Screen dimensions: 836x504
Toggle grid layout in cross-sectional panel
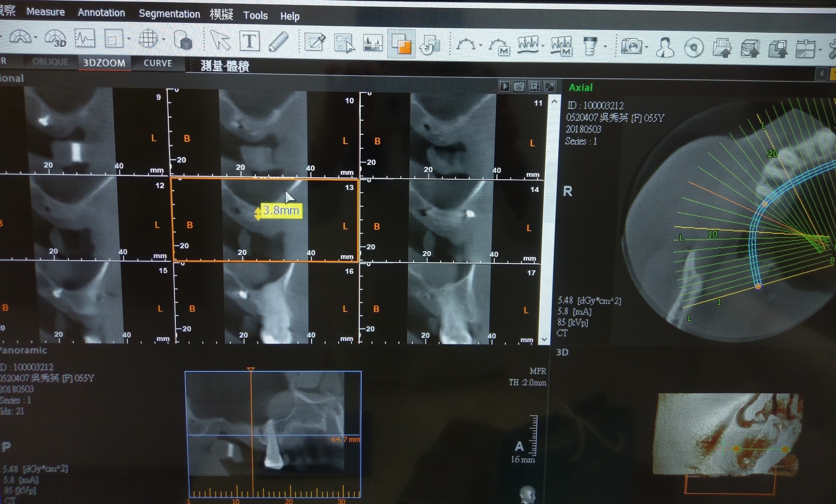534,86
